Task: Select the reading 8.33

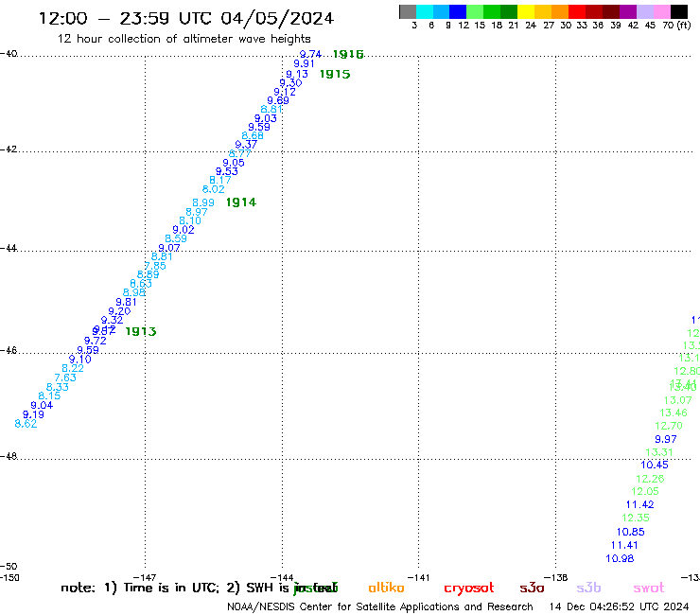Action: [x=58, y=387]
